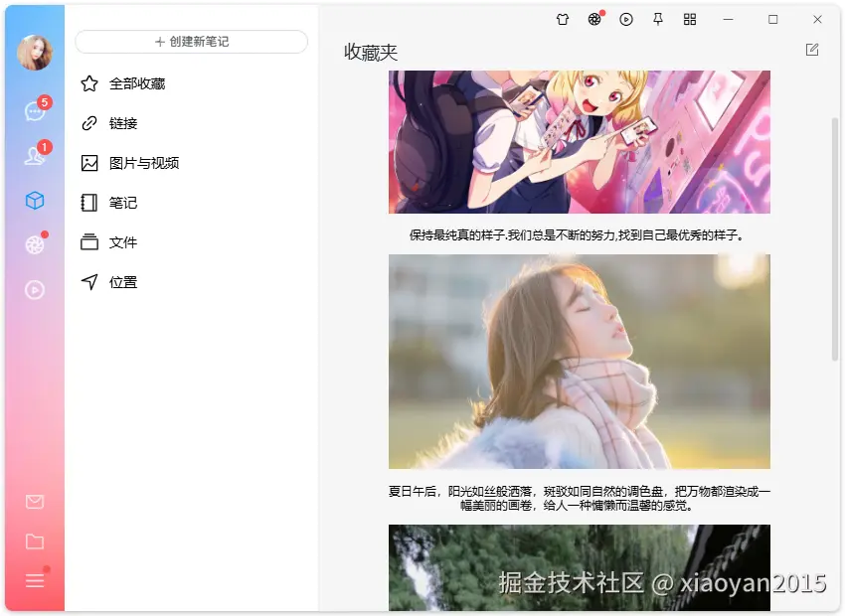845x616 pixels.
Task: Select the 全部收藏 category
Action: click(191, 84)
